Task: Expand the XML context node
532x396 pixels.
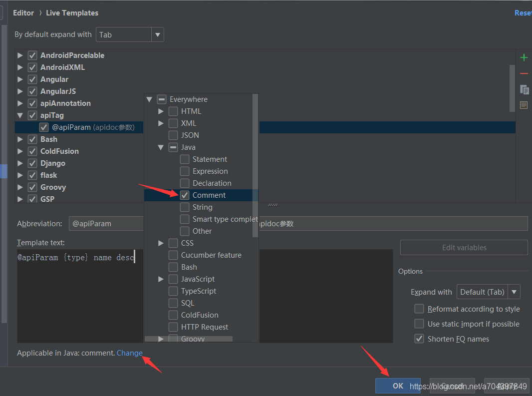Action: [161, 123]
